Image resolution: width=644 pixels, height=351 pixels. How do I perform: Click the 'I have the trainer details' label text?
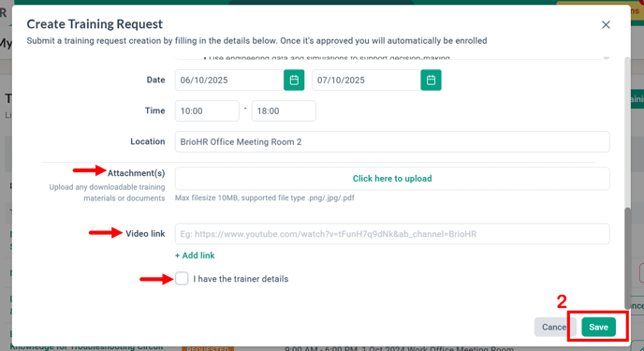(x=241, y=279)
